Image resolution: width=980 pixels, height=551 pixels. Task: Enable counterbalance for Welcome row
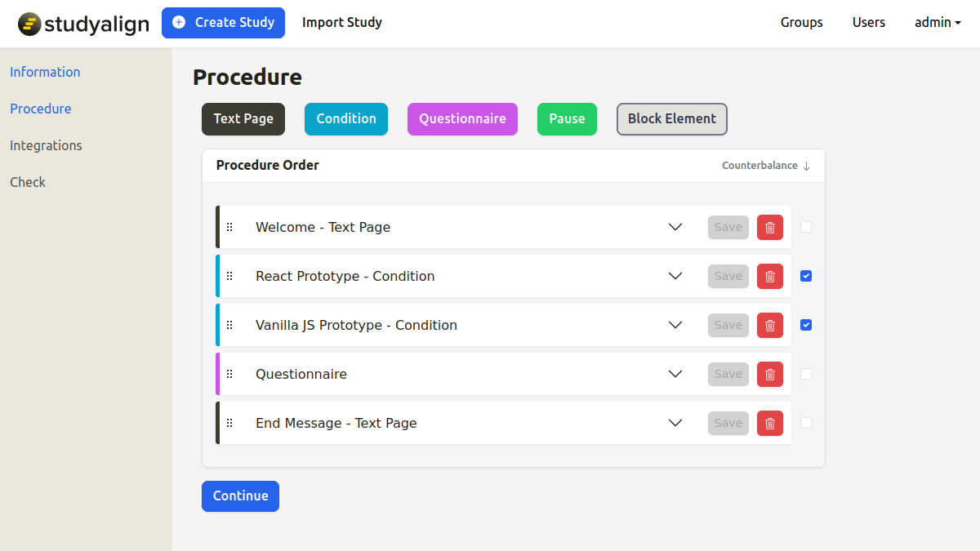coord(806,227)
